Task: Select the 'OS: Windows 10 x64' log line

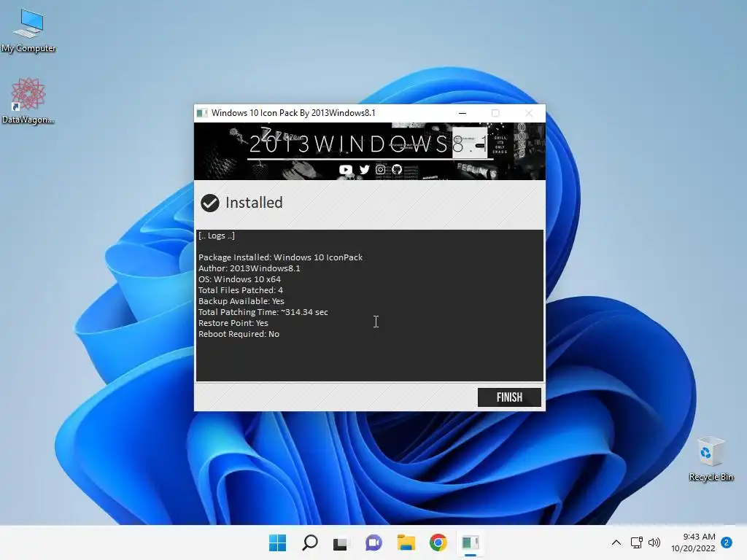Action: [x=239, y=279]
